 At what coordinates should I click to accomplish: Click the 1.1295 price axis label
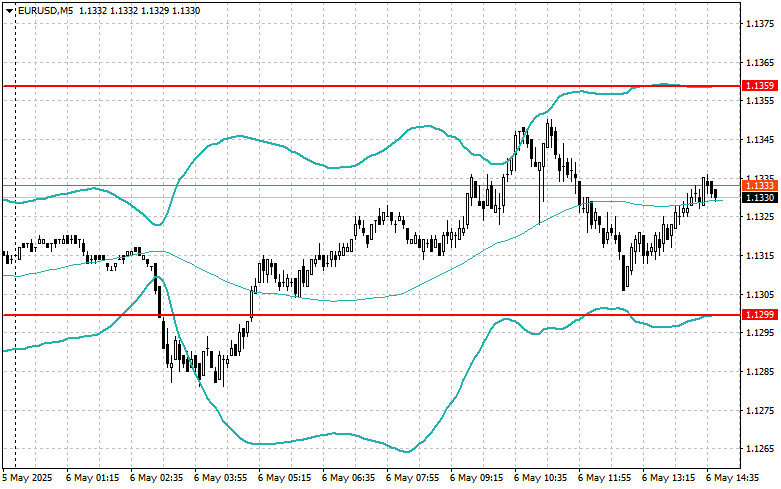(x=760, y=333)
